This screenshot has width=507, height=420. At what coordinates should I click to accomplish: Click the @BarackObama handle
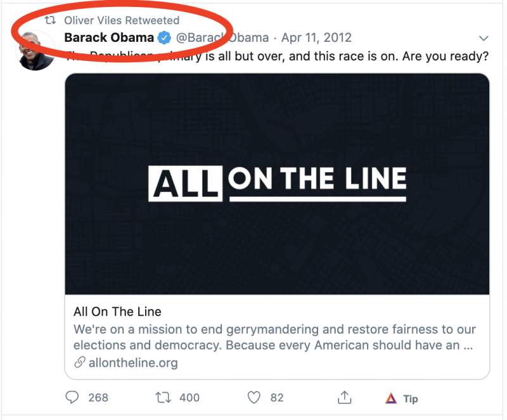coord(222,38)
